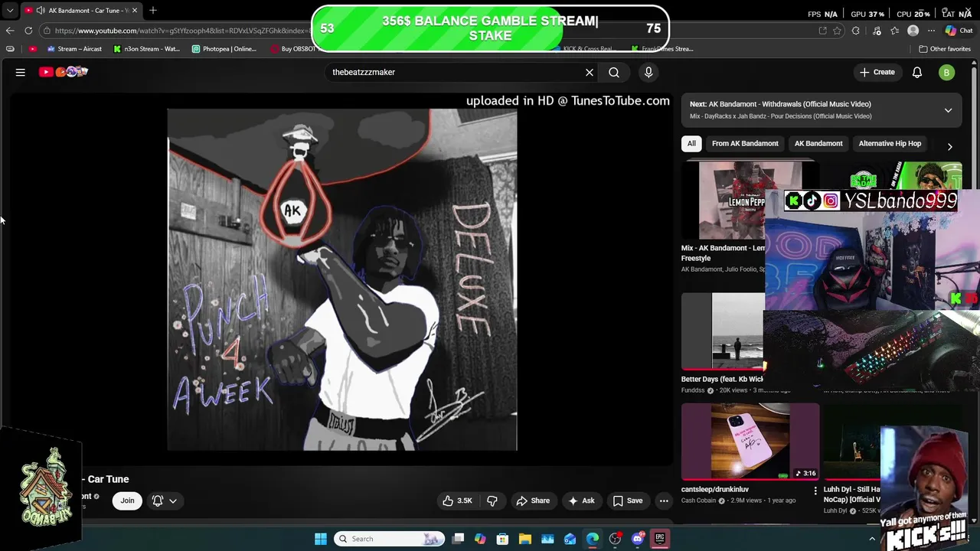
Task: Start voice search with the microphone
Action: (x=648, y=72)
